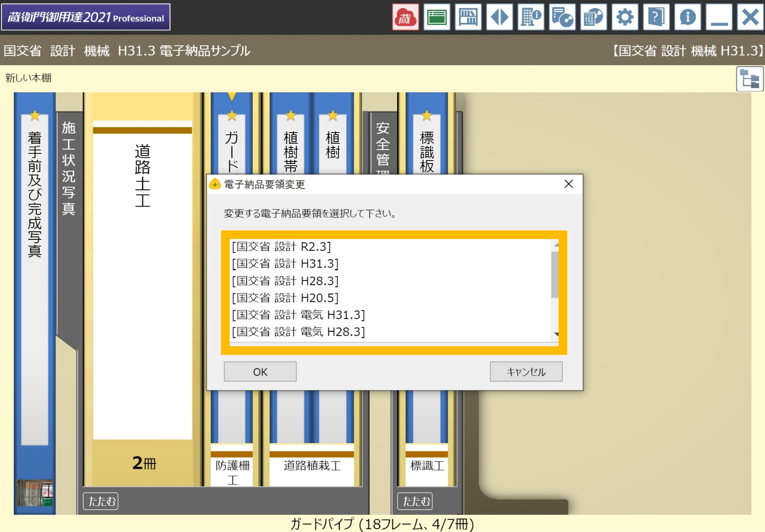Open the help book icon
This screenshot has width=765, height=532.
(656, 17)
